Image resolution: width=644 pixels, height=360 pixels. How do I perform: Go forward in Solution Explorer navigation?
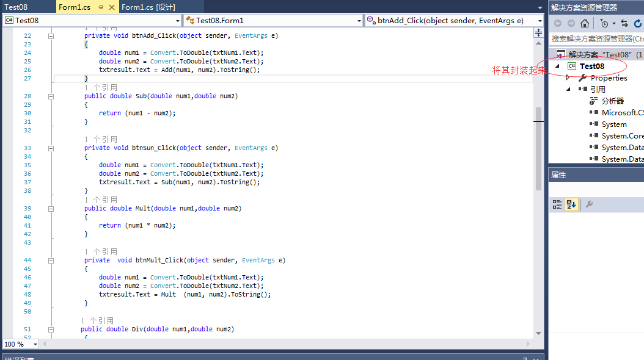(571, 23)
